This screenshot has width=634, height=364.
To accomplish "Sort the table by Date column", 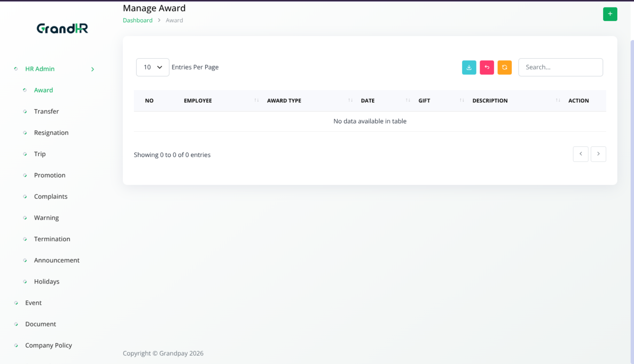I will pos(368,101).
